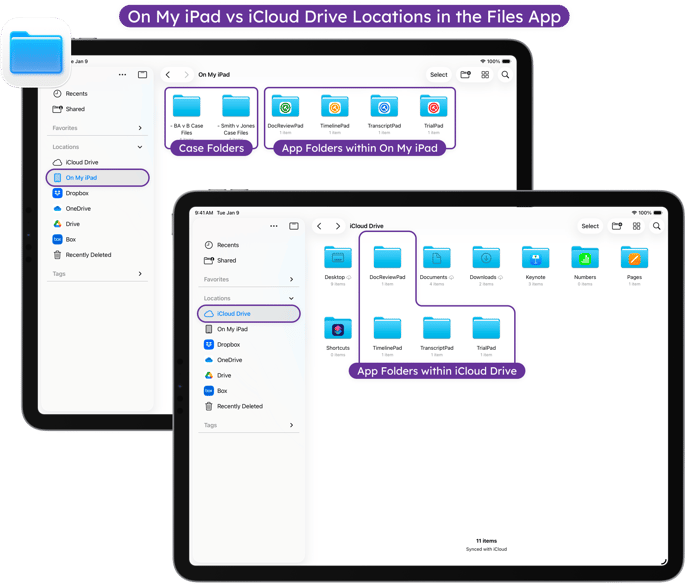Open TranscriptPad folder in iCloud Drive

pos(437,336)
